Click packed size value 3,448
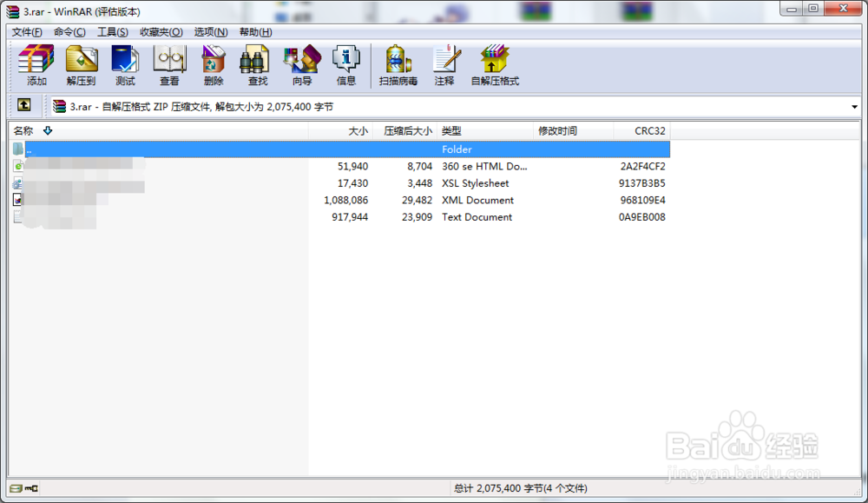Viewport: 868px width, 503px height. tap(419, 183)
